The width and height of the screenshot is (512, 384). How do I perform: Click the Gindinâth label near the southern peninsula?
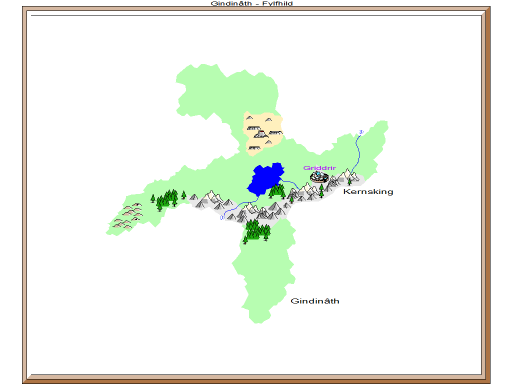coord(315,301)
